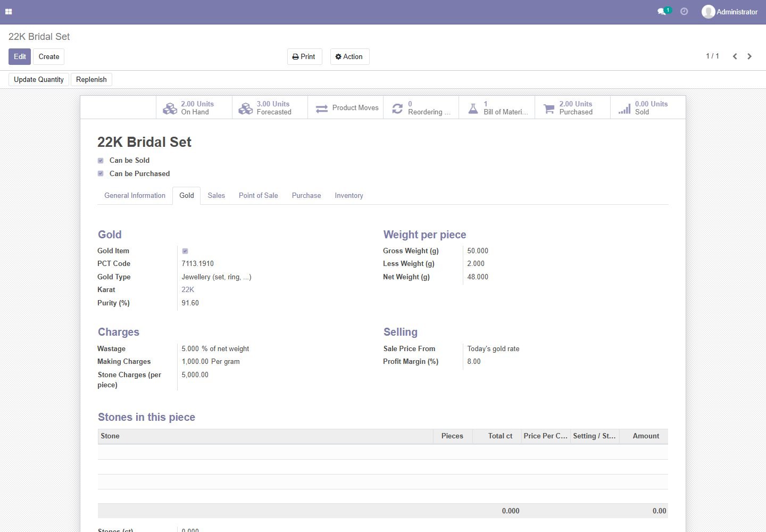Open Product Moves stat button
The height and width of the screenshot is (532, 766).
point(345,107)
